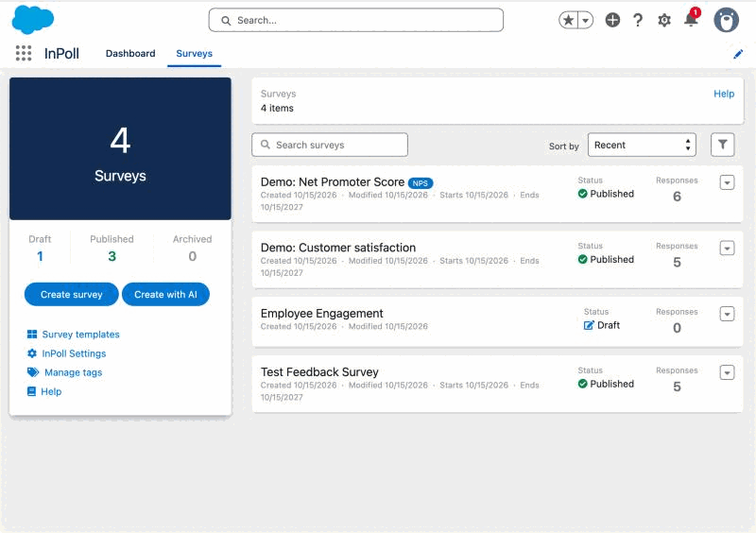Click Archived count 0
The image size is (756, 533).
pyautogui.click(x=193, y=256)
